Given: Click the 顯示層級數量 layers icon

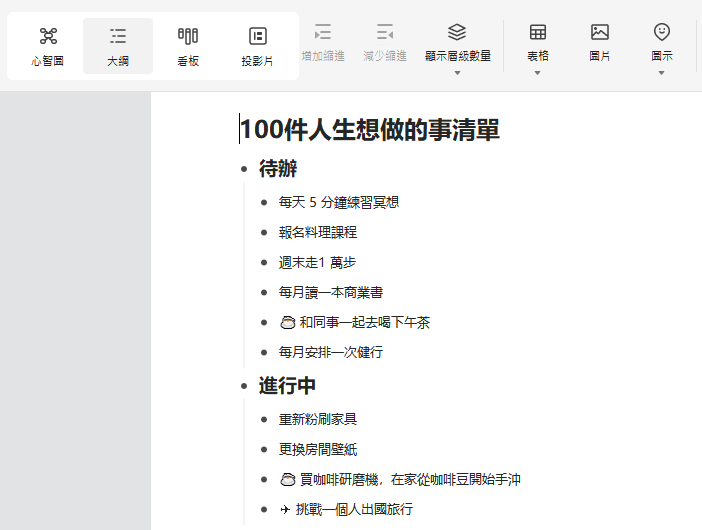Looking at the screenshot, I should pyautogui.click(x=457, y=32).
